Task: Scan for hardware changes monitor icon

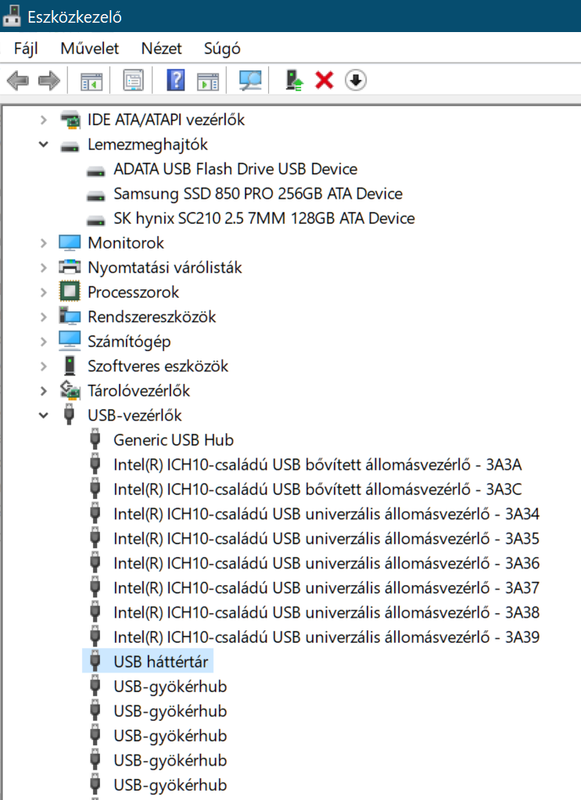Action: point(250,81)
